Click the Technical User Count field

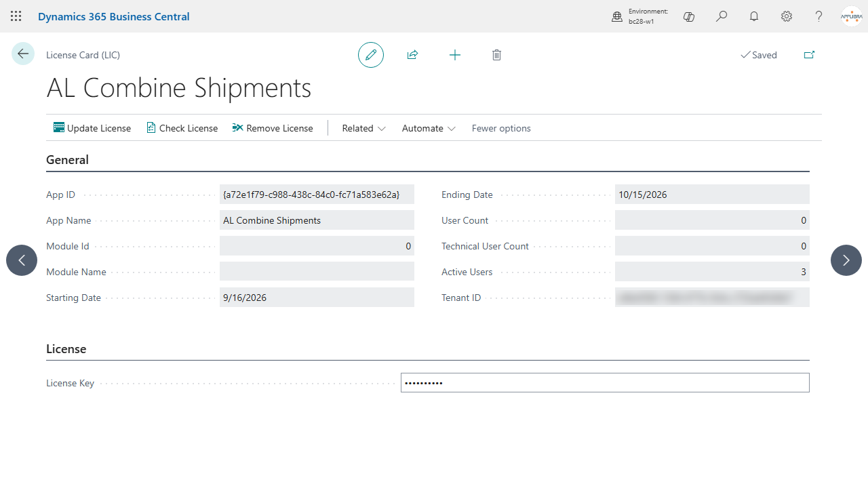[712, 246]
